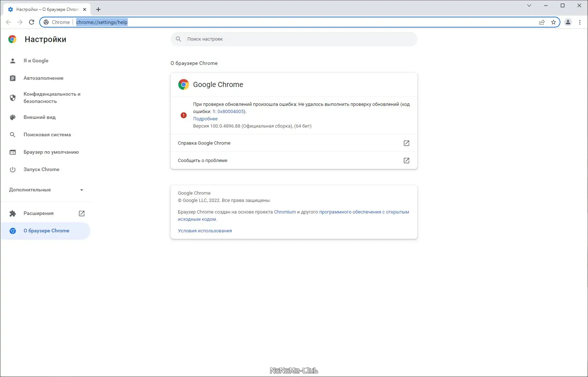Open the tab search chevron in title bar
The image size is (588, 377).
pyautogui.click(x=529, y=5)
